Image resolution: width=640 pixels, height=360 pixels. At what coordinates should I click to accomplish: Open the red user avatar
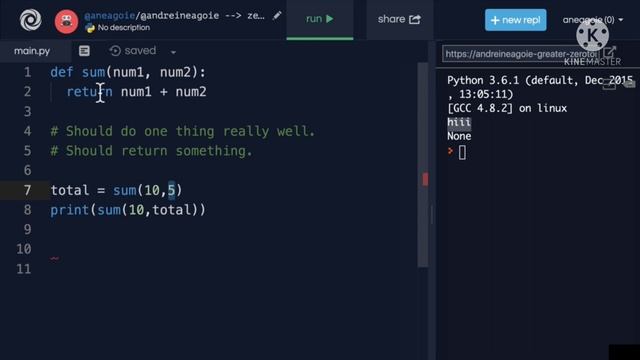[67, 22]
